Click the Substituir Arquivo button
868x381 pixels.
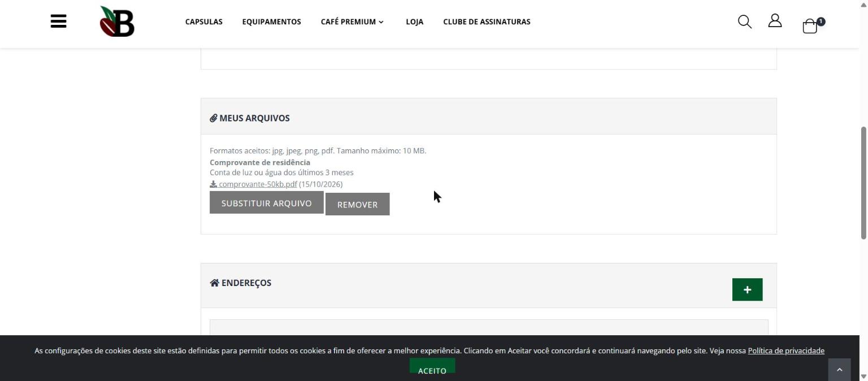coord(267,202)
